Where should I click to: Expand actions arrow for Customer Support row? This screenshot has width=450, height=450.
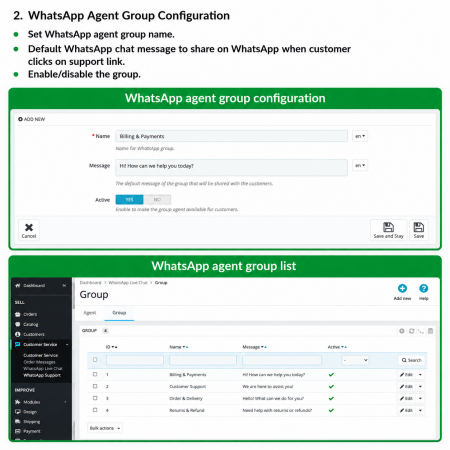[x=420, y=387]
